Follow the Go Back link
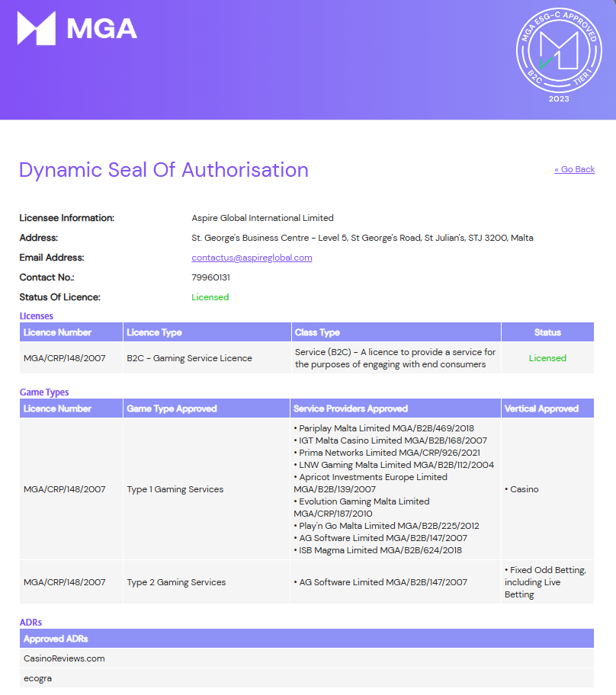 coord(574,169)
